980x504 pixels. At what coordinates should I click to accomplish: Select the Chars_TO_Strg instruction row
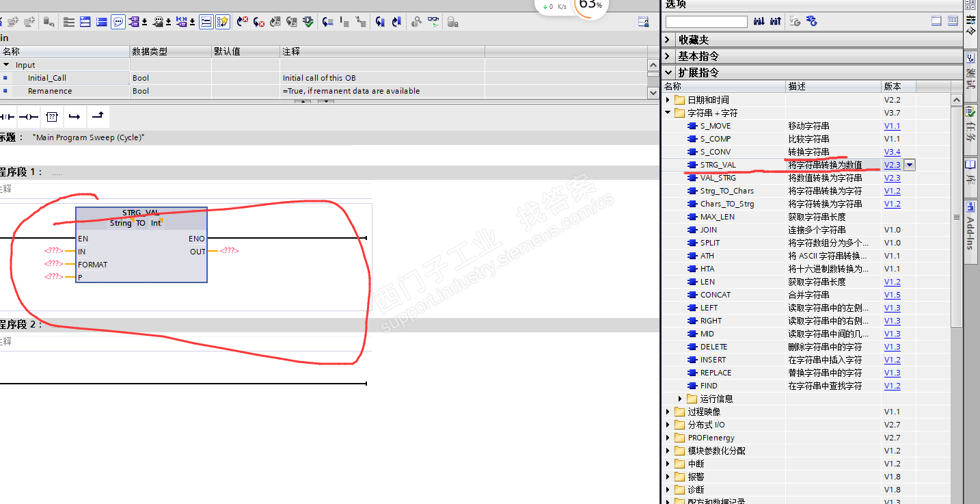click(806, 204)
